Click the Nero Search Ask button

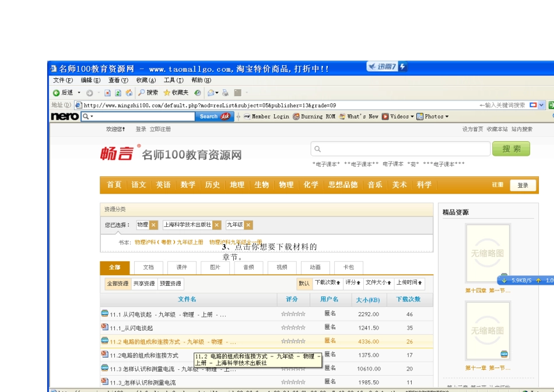pos(215,116)
